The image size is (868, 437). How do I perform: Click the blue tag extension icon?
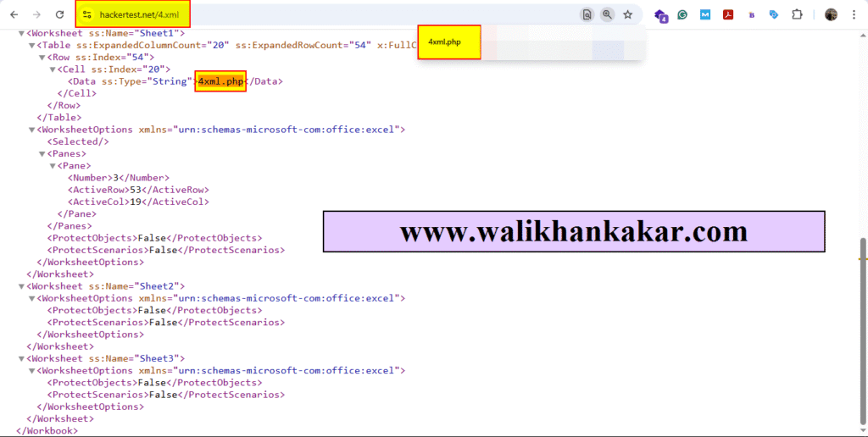tap(774, 15)
